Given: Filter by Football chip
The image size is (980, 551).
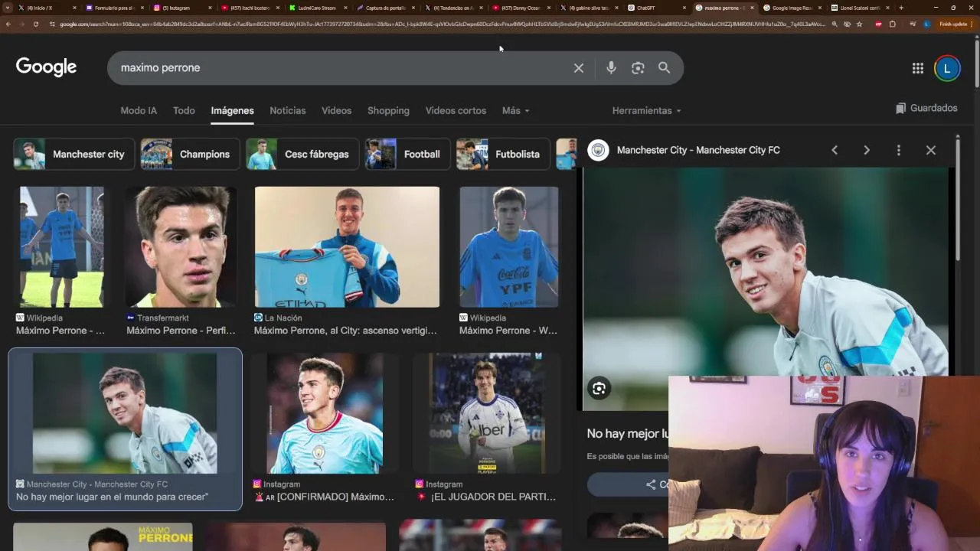Looking at the screenshot, I should (407, 154).
